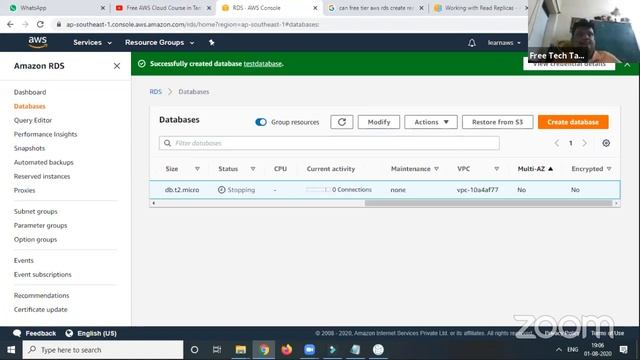Viewport: 640px width, 360px height.
Task: Click the Modify button
Action: click(x=379, y=122)
